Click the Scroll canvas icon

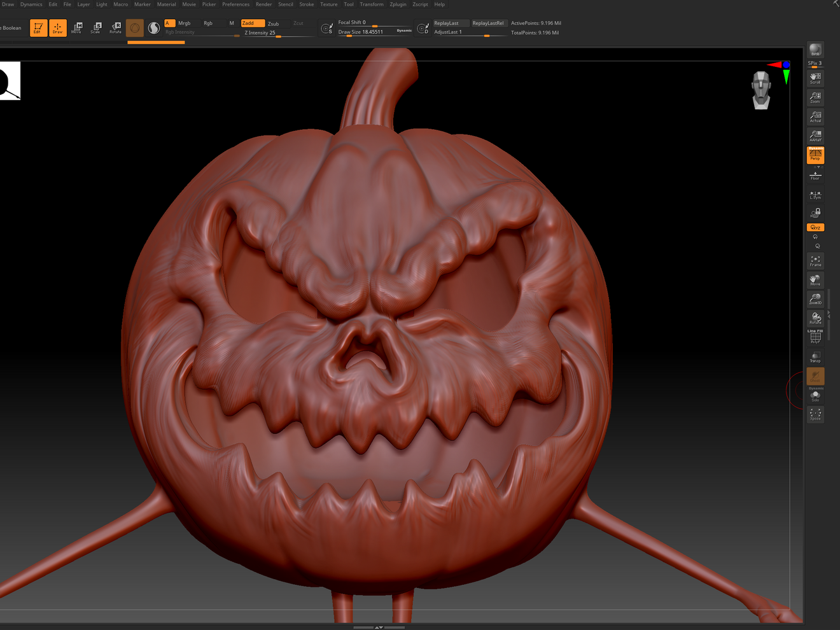815,78
